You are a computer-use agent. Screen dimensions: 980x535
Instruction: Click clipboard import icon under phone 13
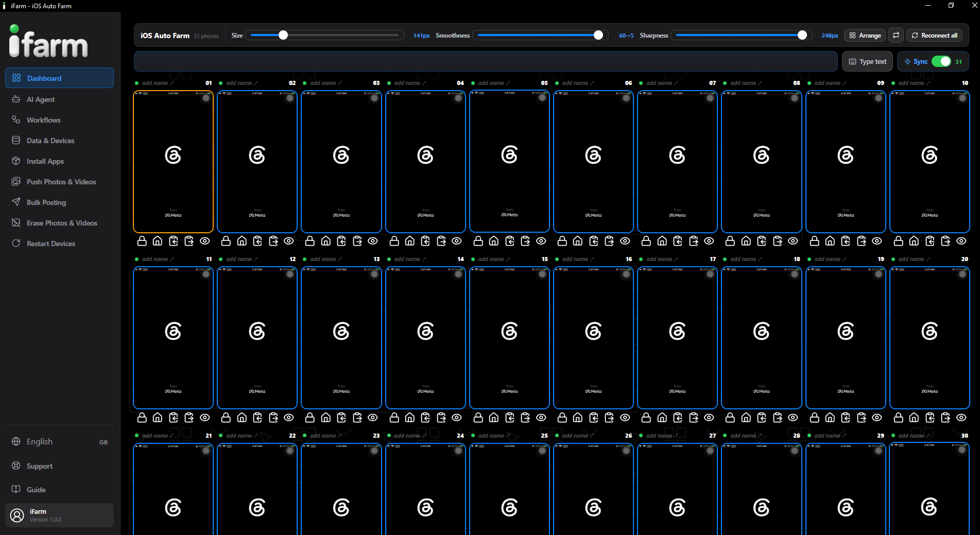click(341, 418)
